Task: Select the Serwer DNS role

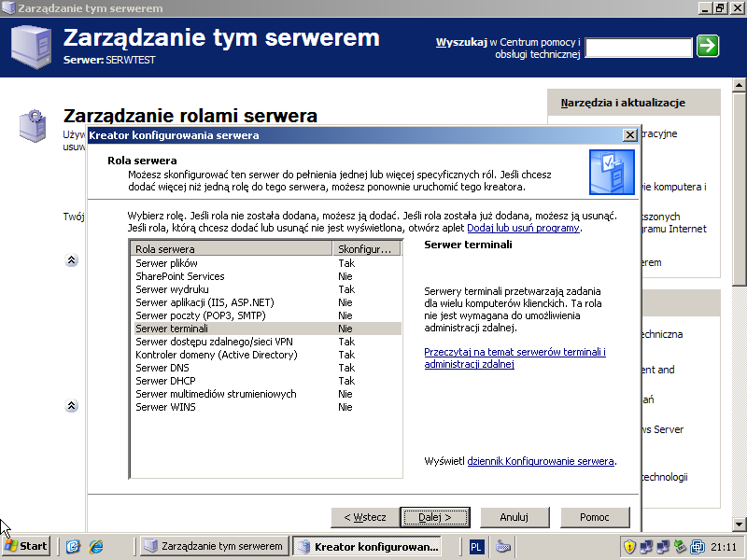Action: coord(266,368)
